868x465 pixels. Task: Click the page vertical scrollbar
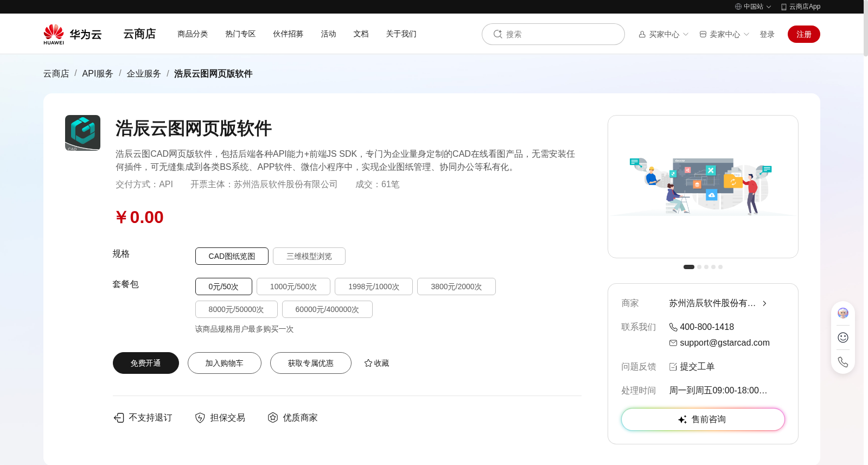tap(866, 28)
